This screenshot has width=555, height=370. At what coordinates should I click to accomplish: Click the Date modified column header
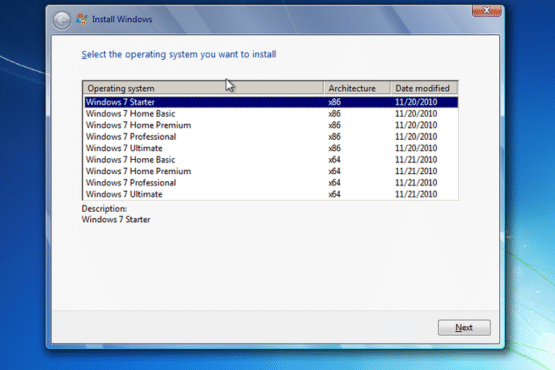click(x=424, y=88)
